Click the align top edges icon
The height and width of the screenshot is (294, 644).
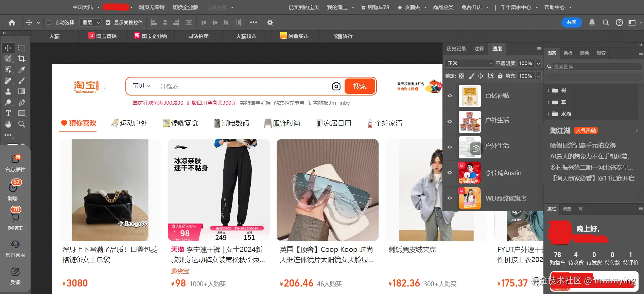tap(204, 22)
